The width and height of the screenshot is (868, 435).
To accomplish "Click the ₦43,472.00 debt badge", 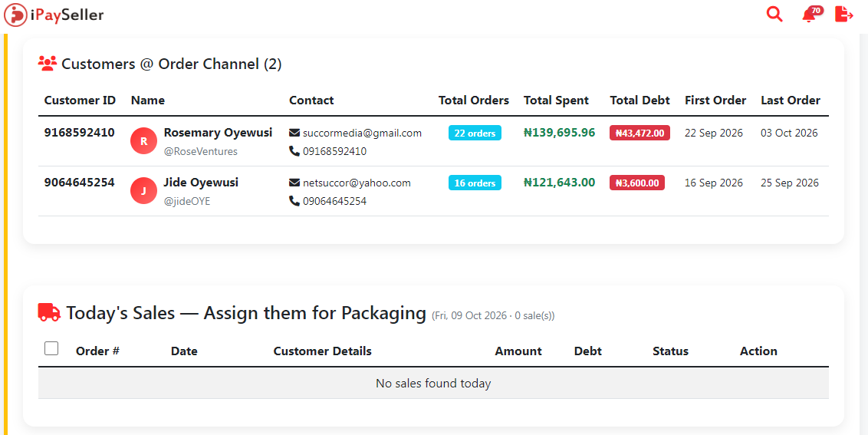I will point(640,133).
